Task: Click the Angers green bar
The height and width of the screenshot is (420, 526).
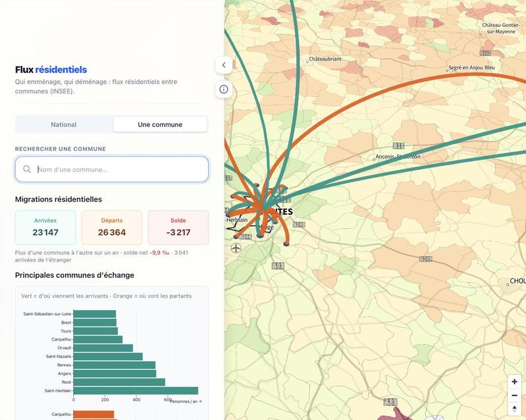Action: click(115, 373)
